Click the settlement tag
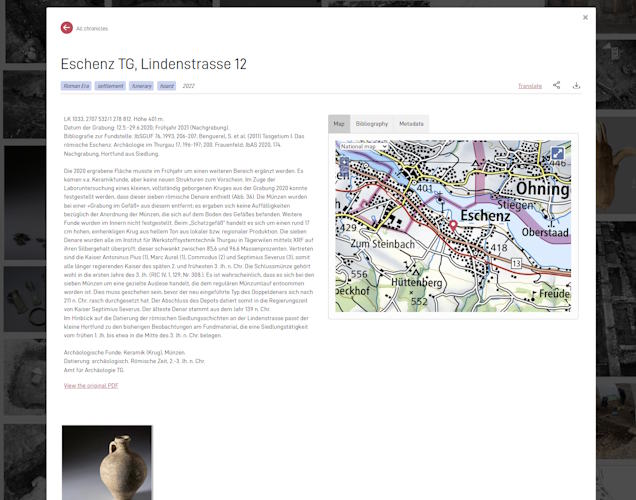Screen dimensions: 636x500 point(110,86)
